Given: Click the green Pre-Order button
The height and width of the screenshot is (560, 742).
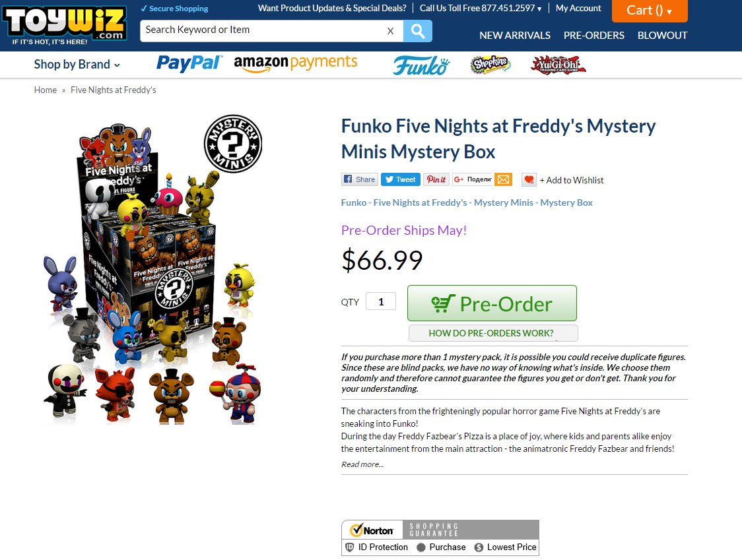Looking at the screenshot, I should [492, 303].
